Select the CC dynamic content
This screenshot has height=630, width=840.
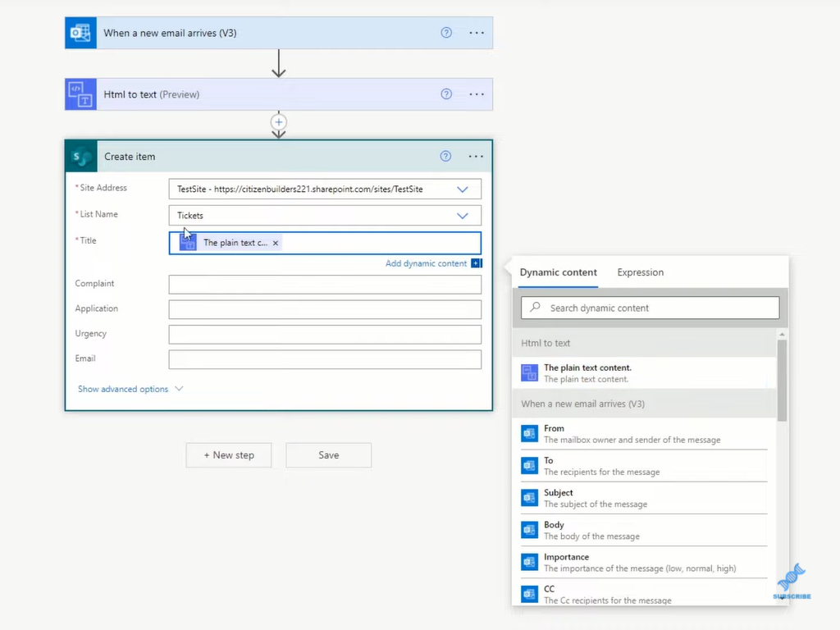[x=644, y=594]
